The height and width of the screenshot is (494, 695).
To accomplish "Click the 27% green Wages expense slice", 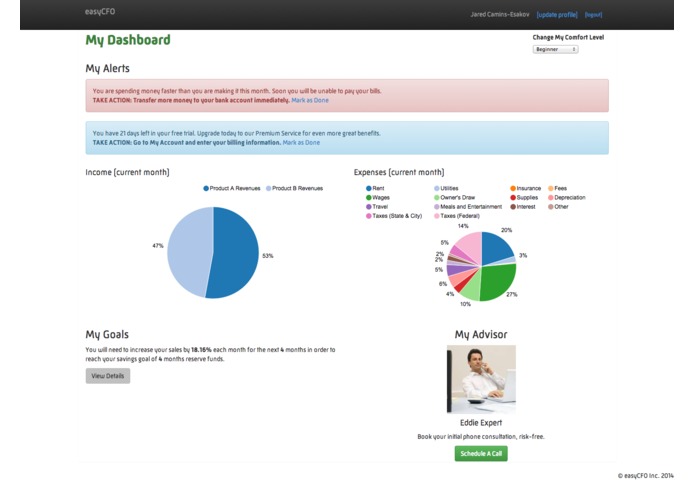I will tap(499, 281).
